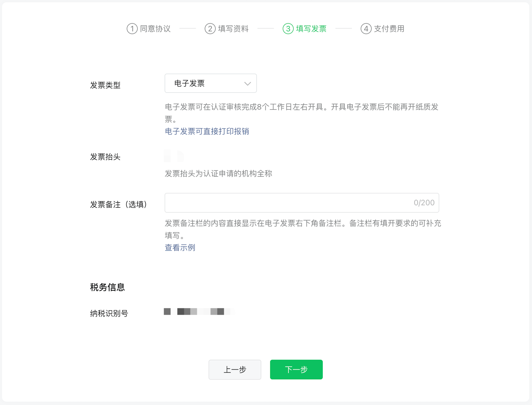Click the step 1 circle icon
The height and width of the screenshot is (405, 532).
[132, 29]
